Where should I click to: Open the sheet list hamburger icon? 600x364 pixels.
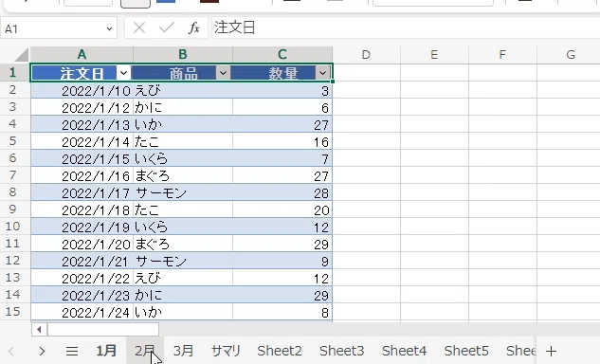pos(72,351)
